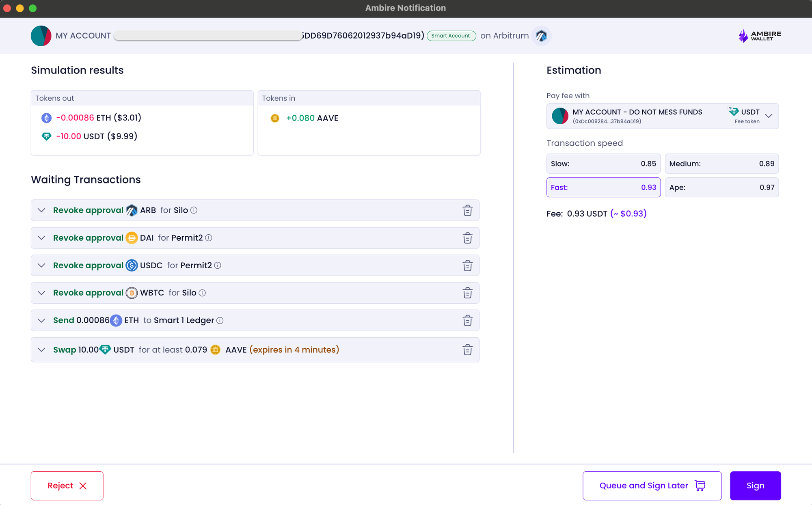Click WBTC token icon in revoke row
This screenshot has height=505, width=812.
point(132,293)
